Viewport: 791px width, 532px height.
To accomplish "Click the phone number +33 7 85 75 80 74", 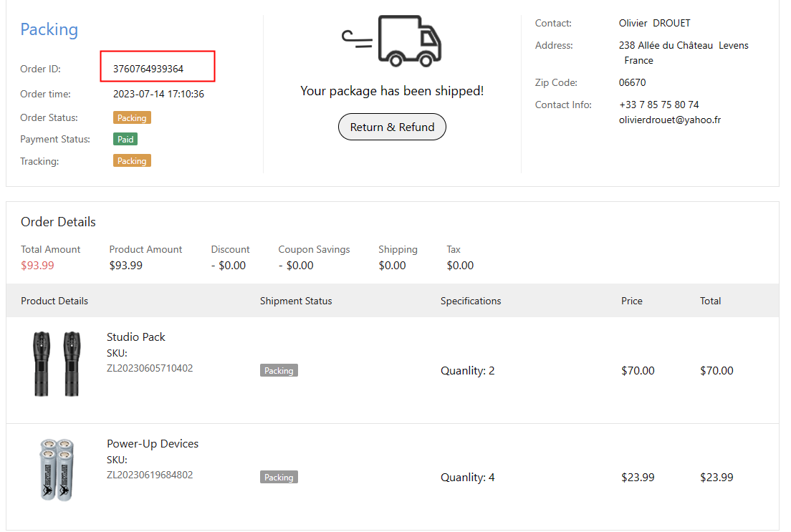I will 658,105.
